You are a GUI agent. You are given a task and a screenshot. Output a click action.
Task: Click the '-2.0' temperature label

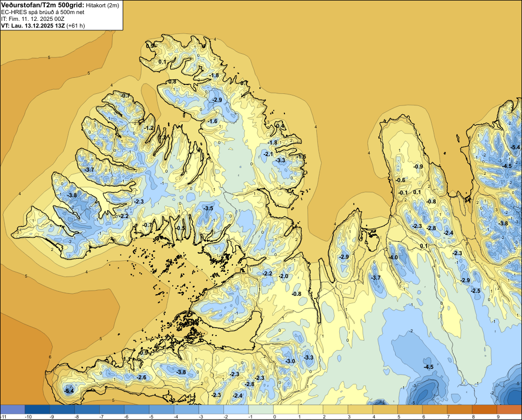click(x=283, y=276)
